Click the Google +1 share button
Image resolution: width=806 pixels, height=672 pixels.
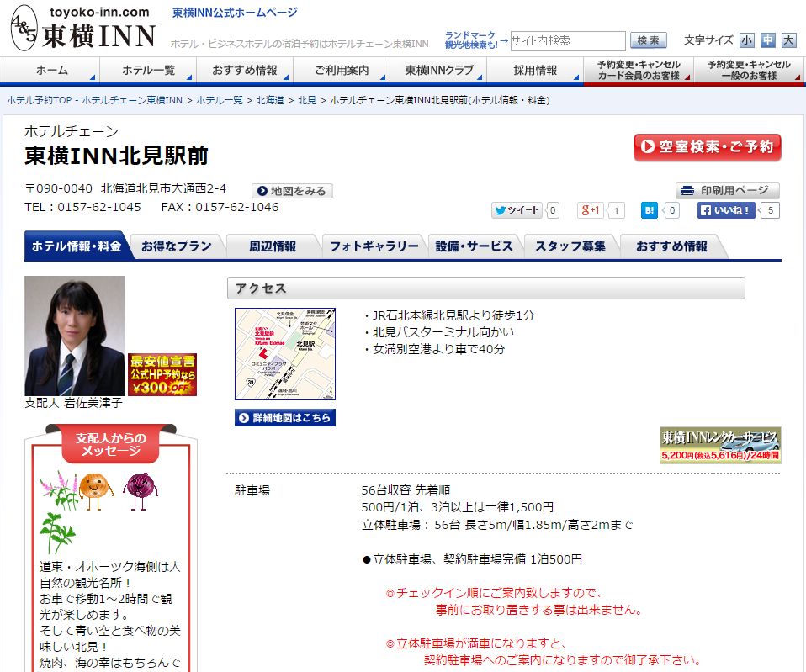[590, 210]
